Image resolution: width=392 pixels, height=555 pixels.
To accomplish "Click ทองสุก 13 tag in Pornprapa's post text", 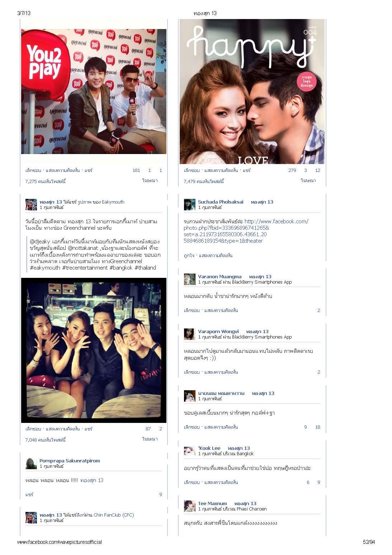I will coord(92,480).
